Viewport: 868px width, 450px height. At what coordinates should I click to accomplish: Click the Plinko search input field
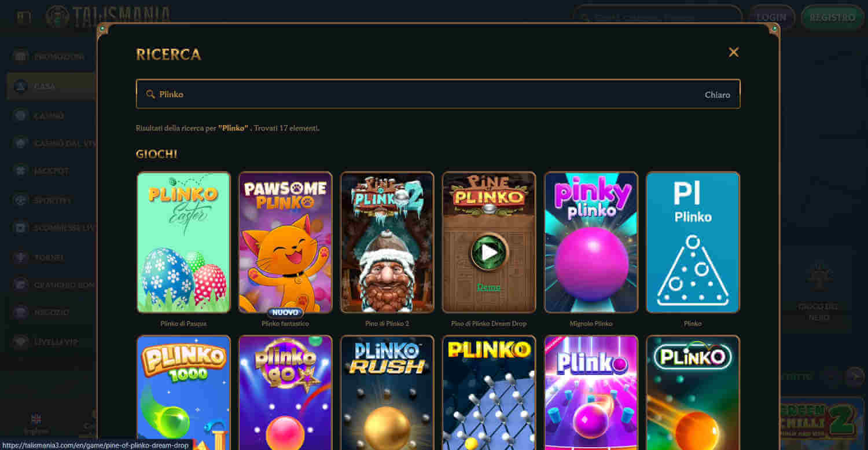438,94
